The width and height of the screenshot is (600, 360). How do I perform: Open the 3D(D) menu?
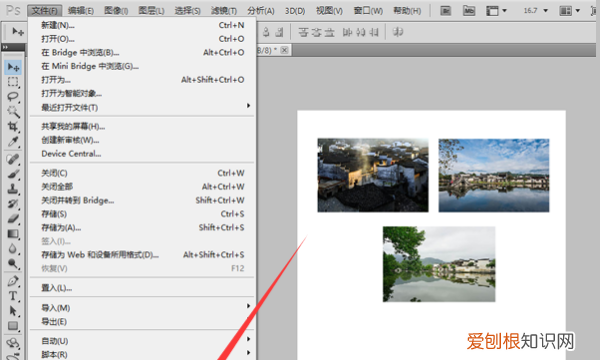click(295, 11)
